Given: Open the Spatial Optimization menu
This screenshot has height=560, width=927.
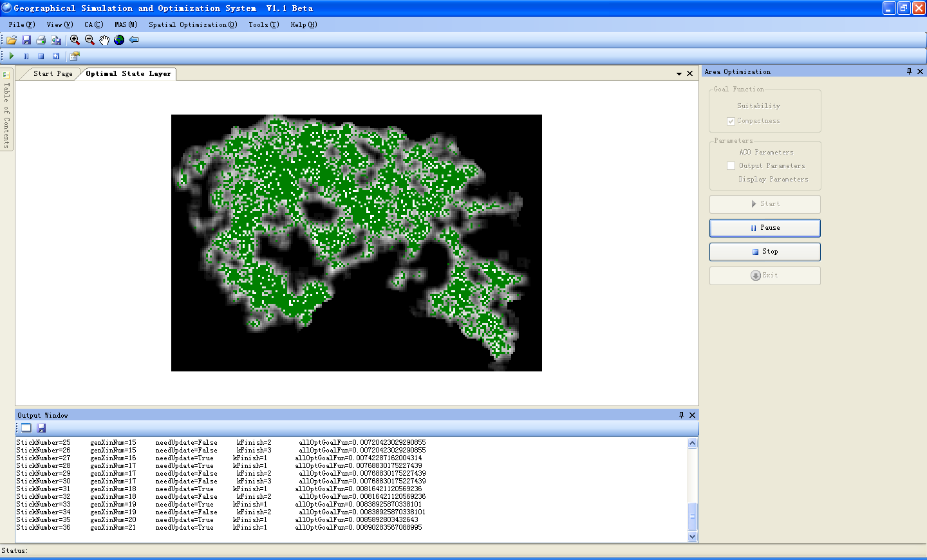Looking at the screenshot, I should coord(192,24).
